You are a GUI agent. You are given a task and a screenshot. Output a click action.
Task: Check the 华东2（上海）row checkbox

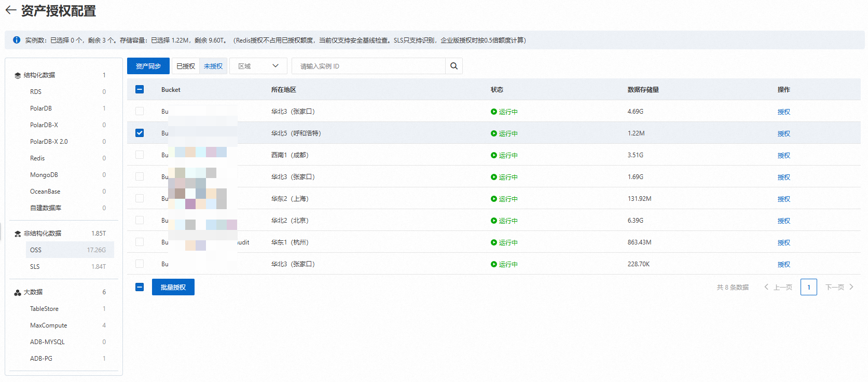pyautogui.click(x=140, y=198)
